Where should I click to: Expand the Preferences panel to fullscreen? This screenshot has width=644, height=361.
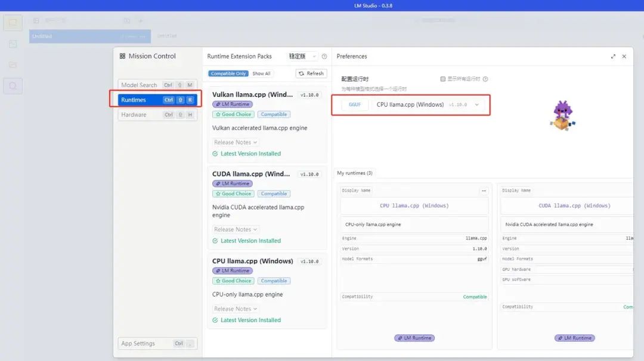pos(613,56)
